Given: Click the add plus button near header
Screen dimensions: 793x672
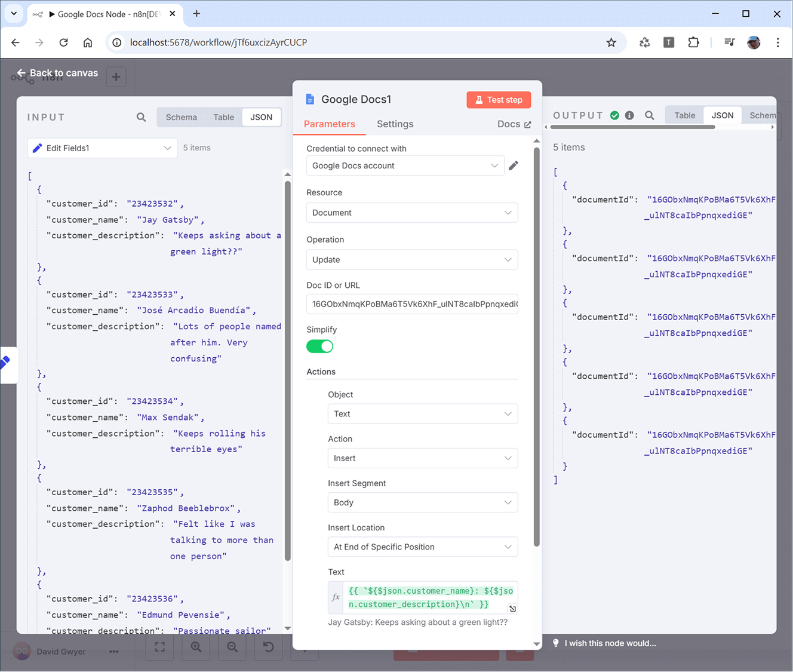Looking at the screenshot, I should pos(116,76).
